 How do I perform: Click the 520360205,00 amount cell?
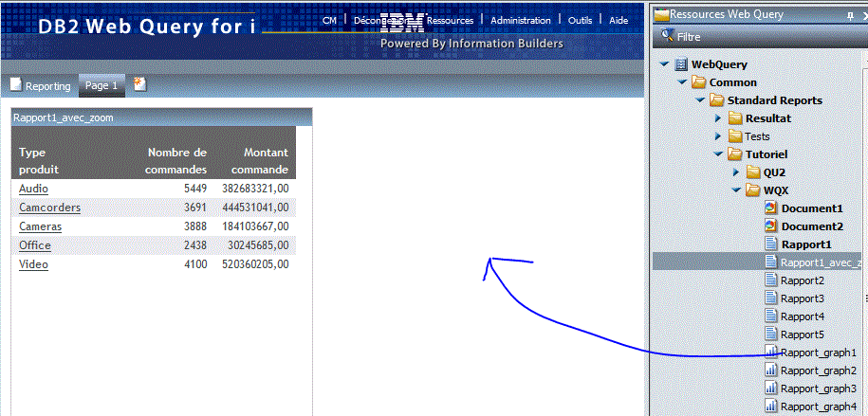coord(255,264)
